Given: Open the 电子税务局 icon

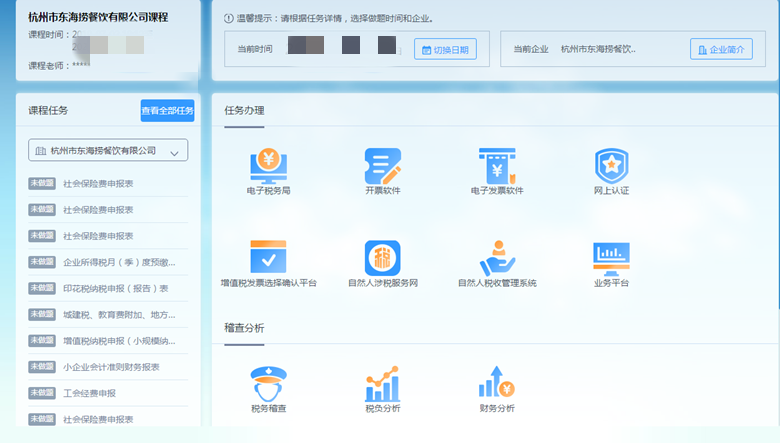Looking at the screenshot, I should coord(268,165).
